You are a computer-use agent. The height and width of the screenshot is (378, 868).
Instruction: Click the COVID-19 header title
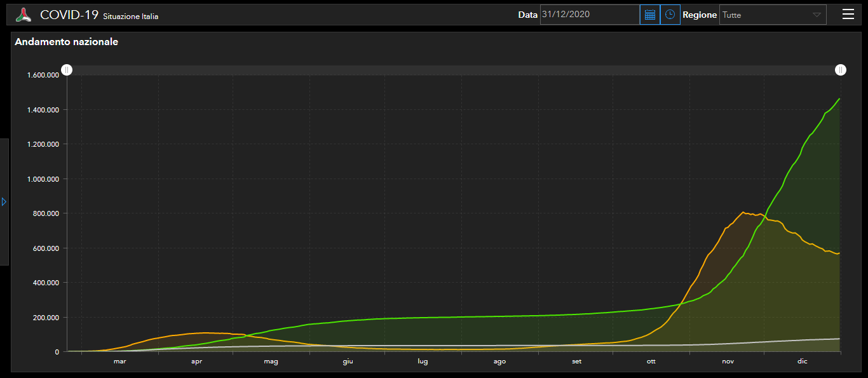69,15
